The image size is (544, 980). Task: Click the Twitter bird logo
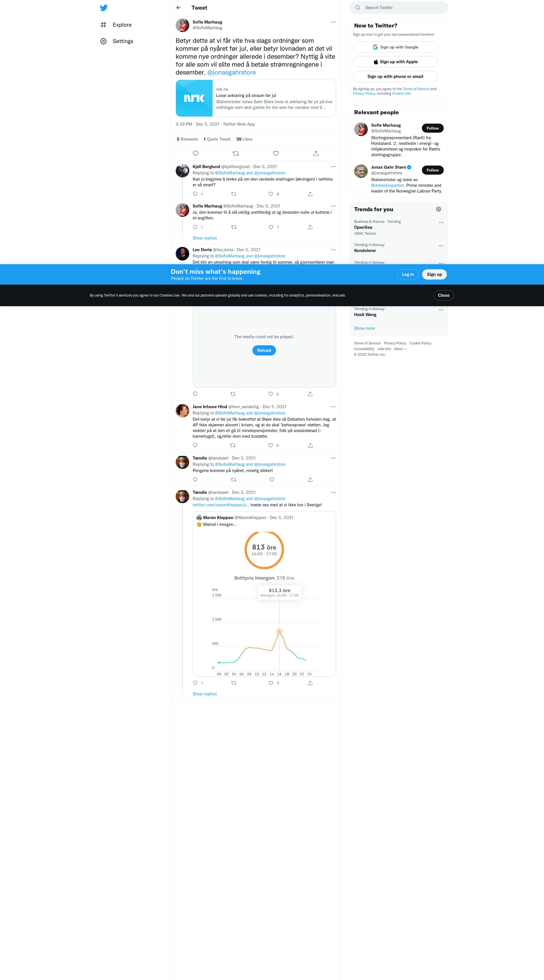point(103,8)
